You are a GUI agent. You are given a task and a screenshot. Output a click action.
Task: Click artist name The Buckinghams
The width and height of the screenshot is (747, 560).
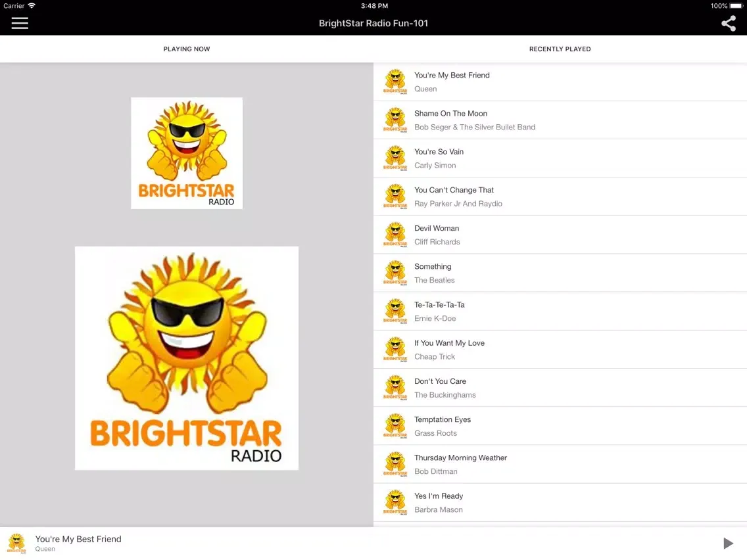[x=445, y=395]
